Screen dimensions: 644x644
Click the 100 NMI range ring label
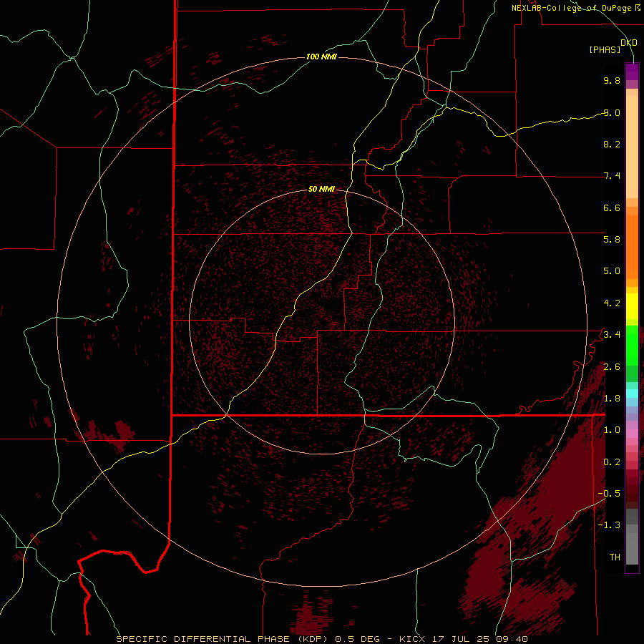click(321, 57)
